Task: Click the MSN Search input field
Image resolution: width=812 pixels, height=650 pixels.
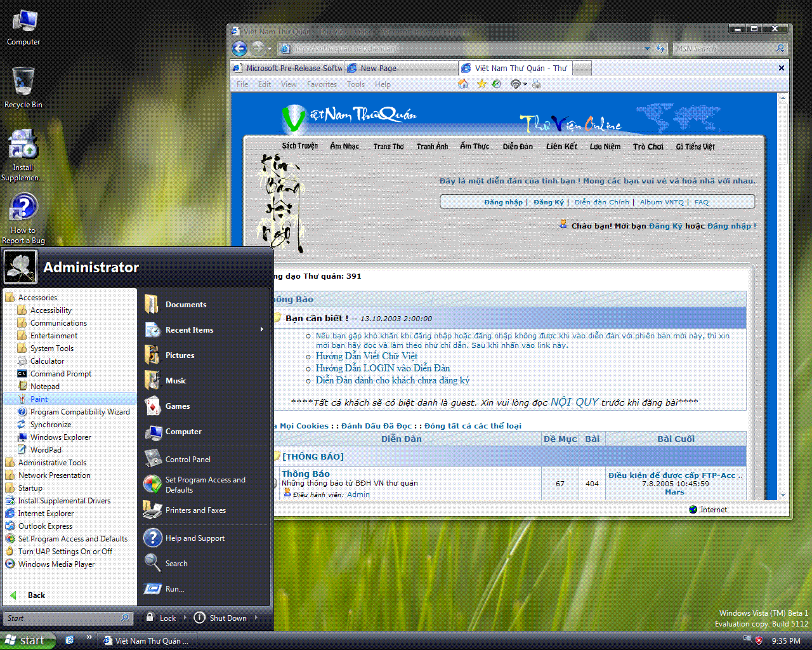Action: (724, 48)
